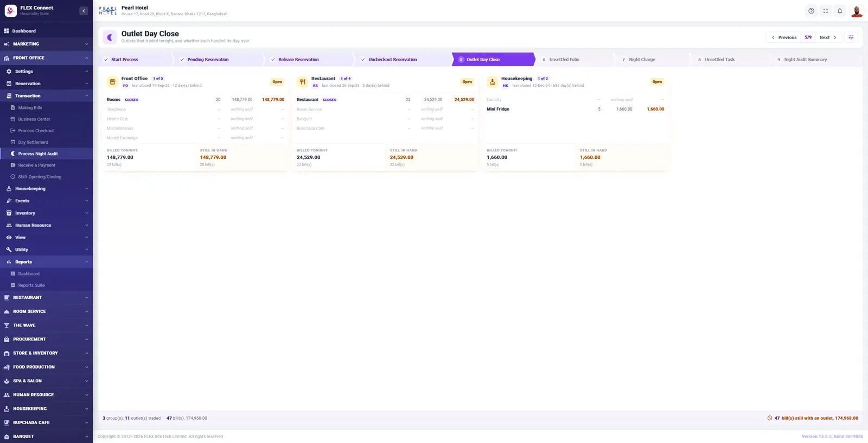This screenshot has height=443, width=868.
Task: Click the Restaurant fork-and-knife icon
Action: (302, 82)
